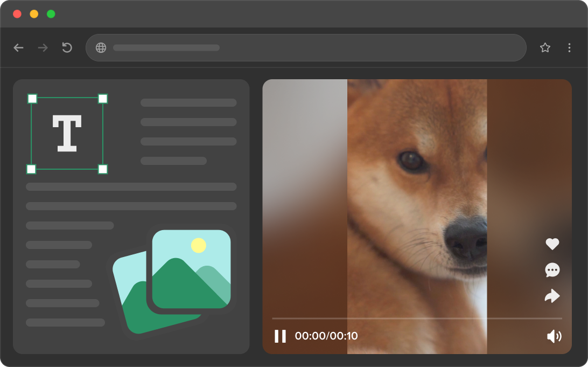Like the video with the heart icon
The width and height of the screenshot is (588, 367).
(552, 244)
